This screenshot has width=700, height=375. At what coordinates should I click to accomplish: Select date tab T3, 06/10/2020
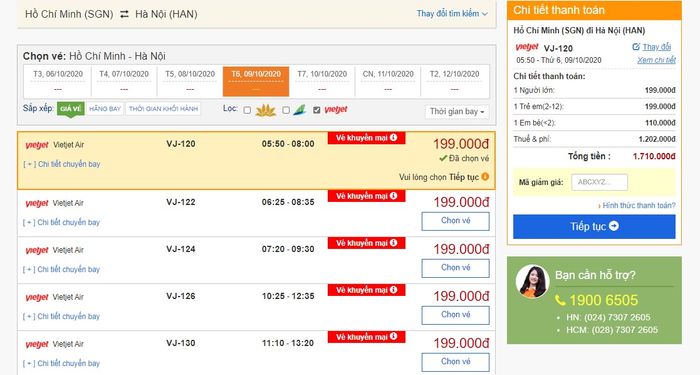coord(58,81)
